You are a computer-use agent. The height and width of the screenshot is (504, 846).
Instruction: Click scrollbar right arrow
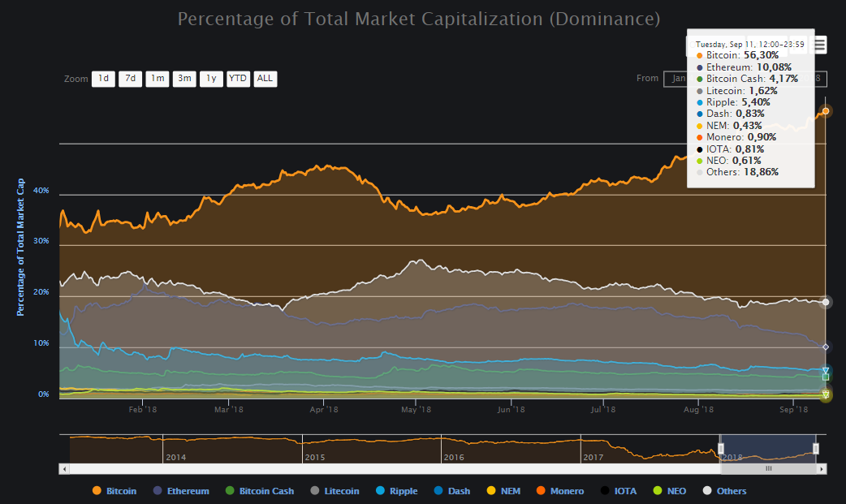click(822, 469)
